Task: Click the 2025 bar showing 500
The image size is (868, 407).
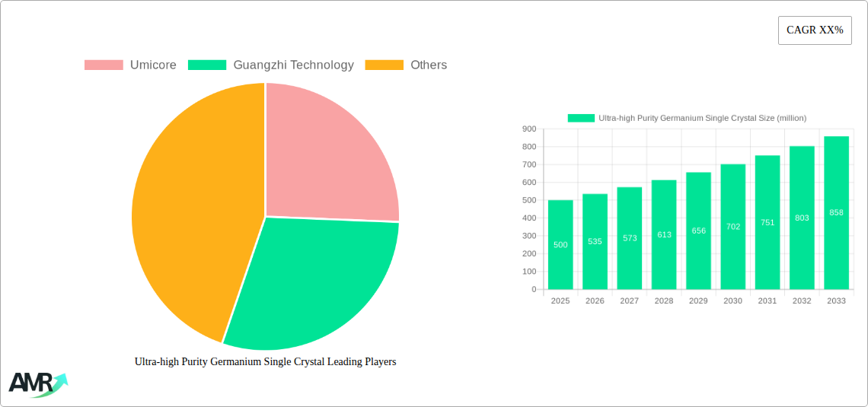Action: click(x=560, y=245)
